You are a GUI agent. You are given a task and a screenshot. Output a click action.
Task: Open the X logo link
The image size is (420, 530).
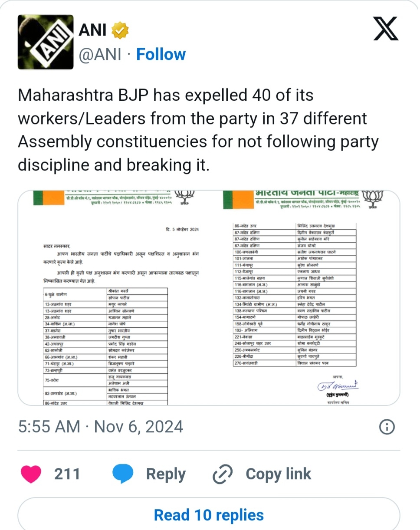point(385,31)
